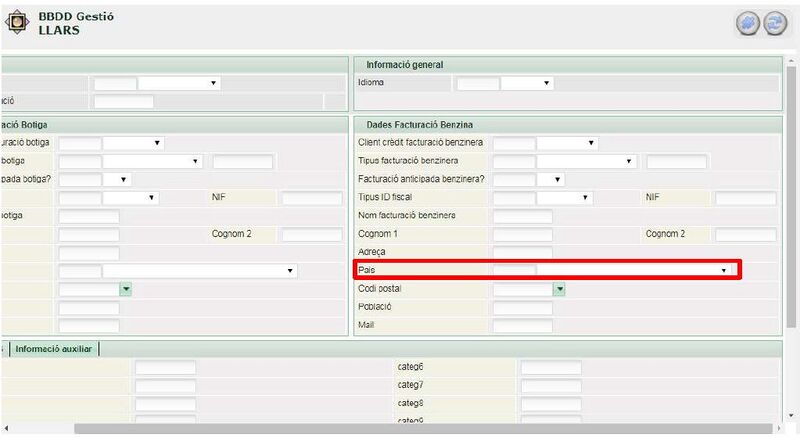The height and width of the screenshot is (438, 800).
Task: Expand Tipus facturació benzinera dropdown
Action: tap(630, 161)
